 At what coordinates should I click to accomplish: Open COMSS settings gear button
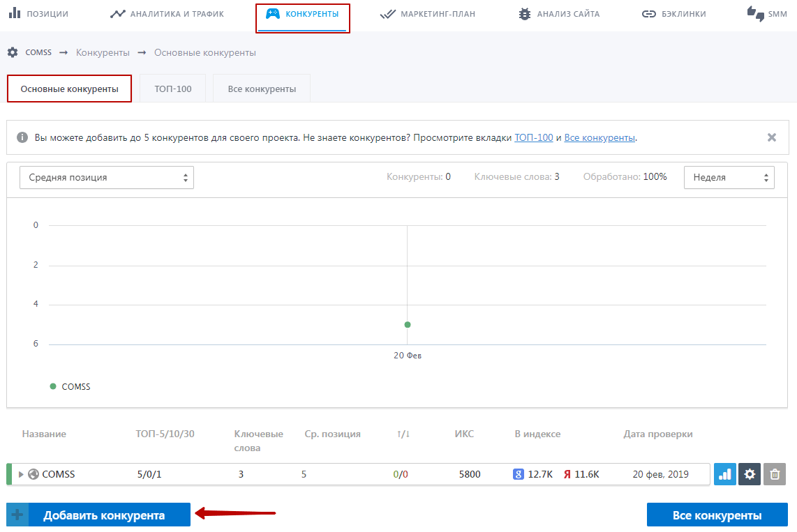(x=750, y=474)
